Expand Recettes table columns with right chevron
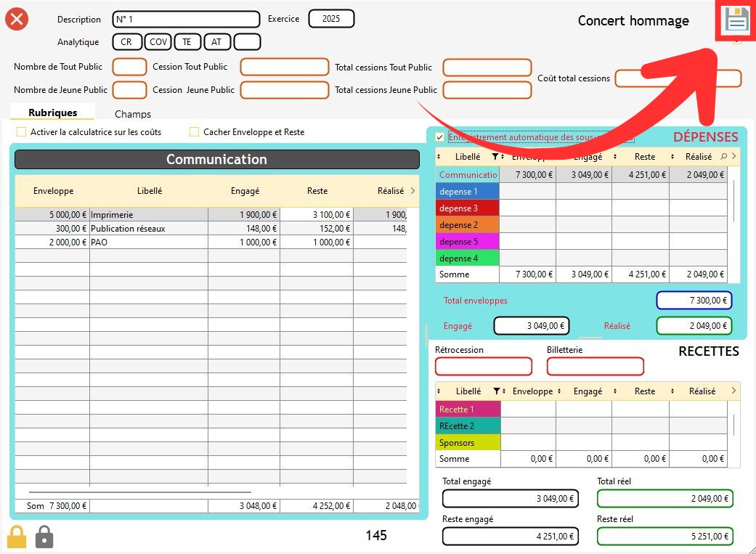This screenshot has height=554, width=756. tap(733, 391)
